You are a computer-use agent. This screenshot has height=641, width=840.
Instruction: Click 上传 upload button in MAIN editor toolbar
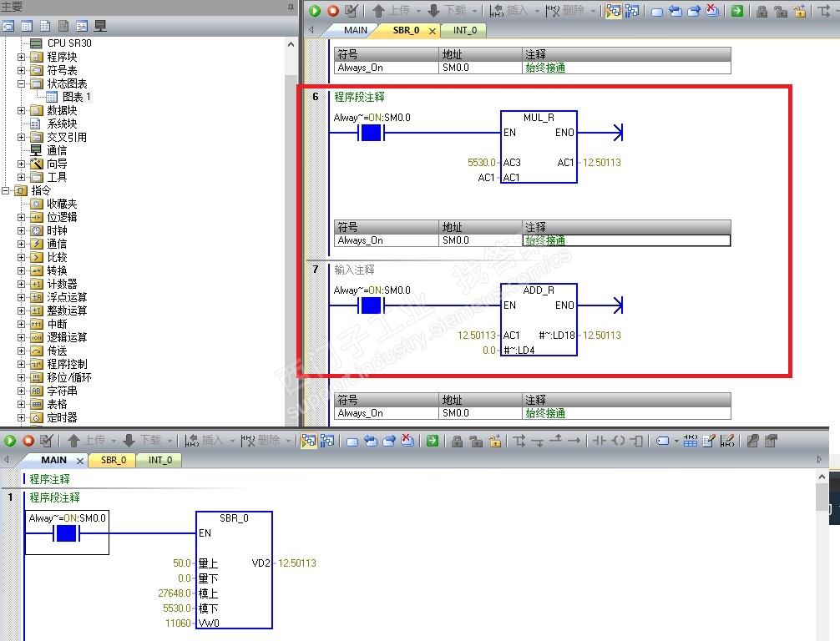pos(88,441)
